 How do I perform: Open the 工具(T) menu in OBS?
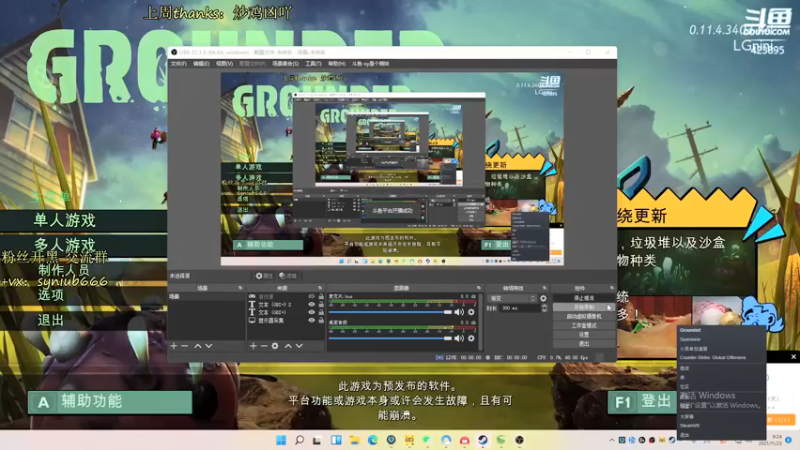pos(313,64)
